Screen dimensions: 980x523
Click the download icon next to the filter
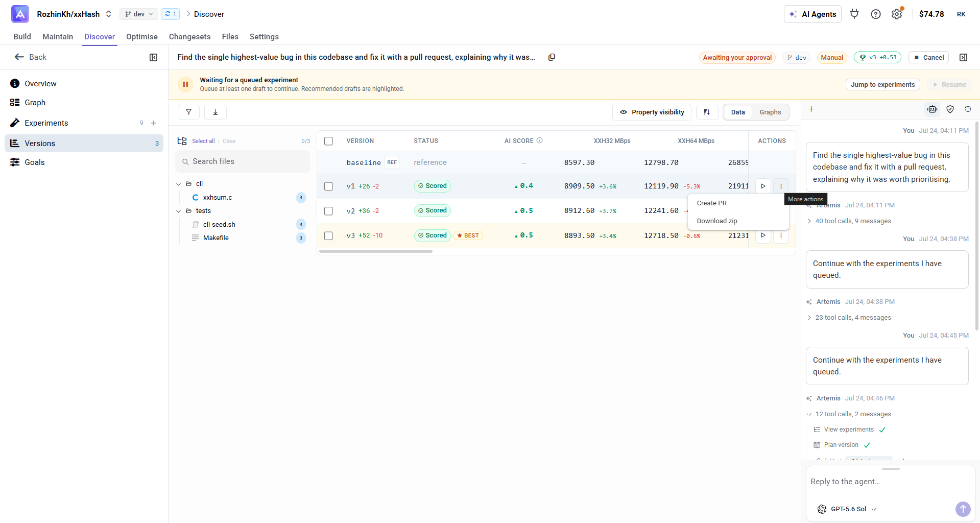click(216, 112)
